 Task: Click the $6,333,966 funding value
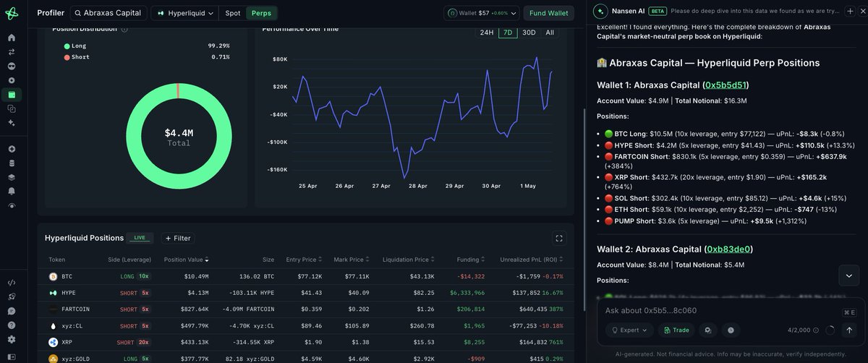click(467, 293)
